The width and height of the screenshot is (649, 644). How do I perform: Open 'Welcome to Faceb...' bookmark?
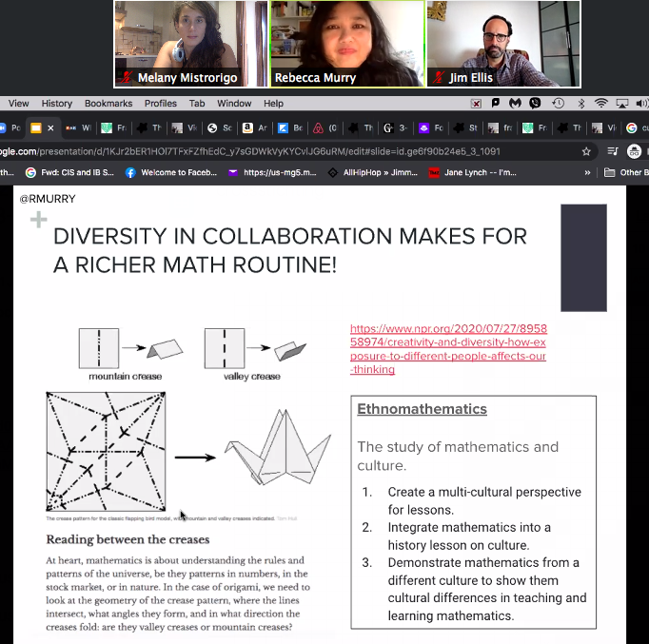click(171, 172)
